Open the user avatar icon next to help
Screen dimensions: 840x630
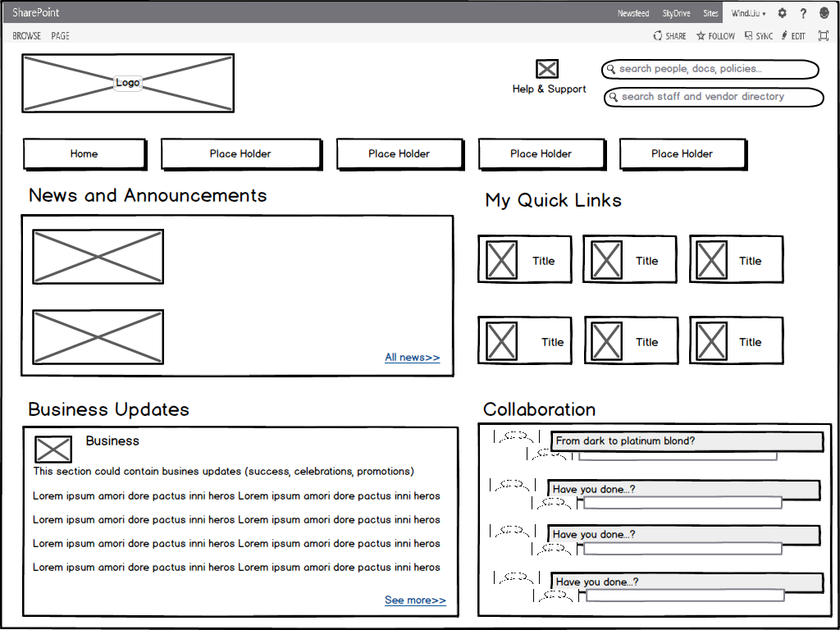pyautogui.click(x=824, y=13)
